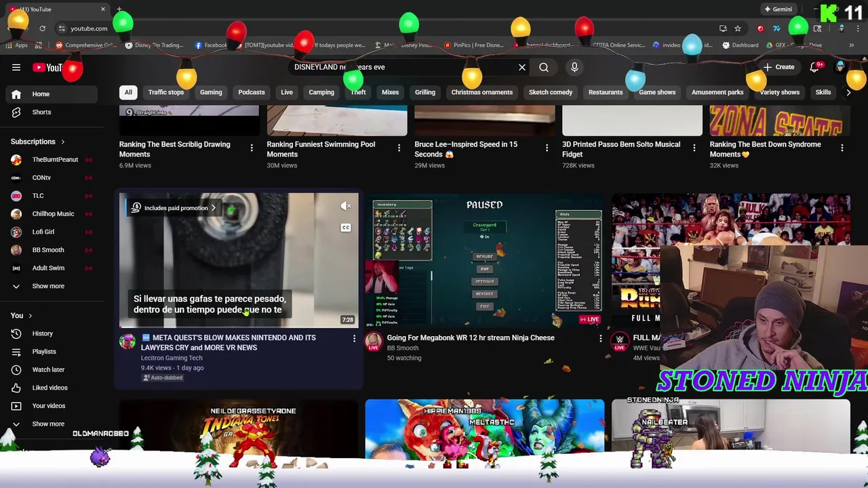The height and width of the screenshot is (488, 868).
Task: Expand the You section chevron
Action: point(30,316)
